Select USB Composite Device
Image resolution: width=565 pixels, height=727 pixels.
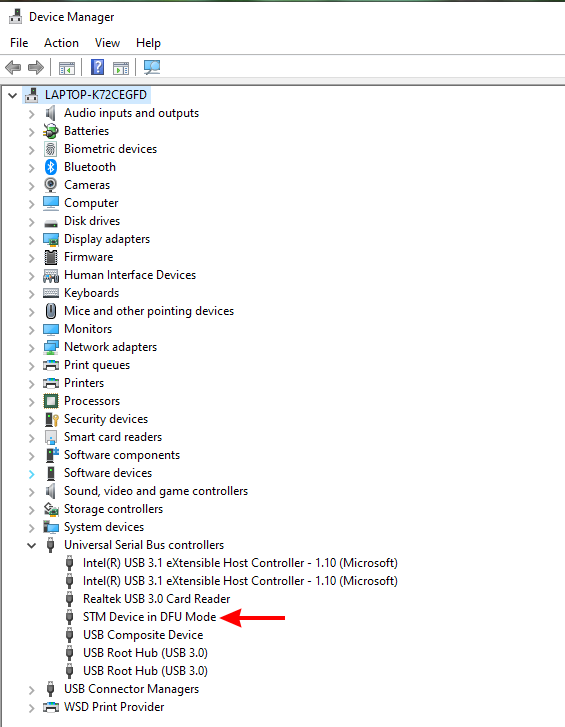[x=143, y=635]
